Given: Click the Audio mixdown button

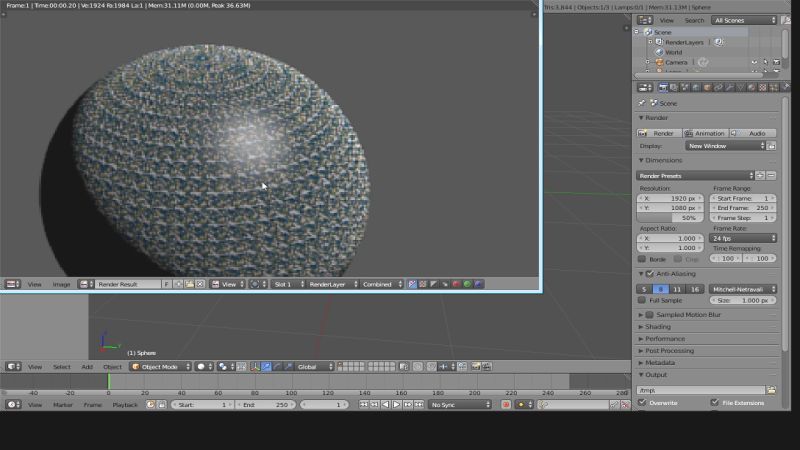Looking at the screenshot, I should click(x=753, y=133).
